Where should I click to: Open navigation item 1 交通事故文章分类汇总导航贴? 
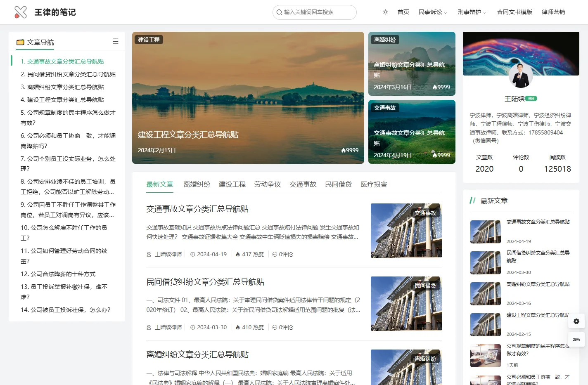pos(62,61)
